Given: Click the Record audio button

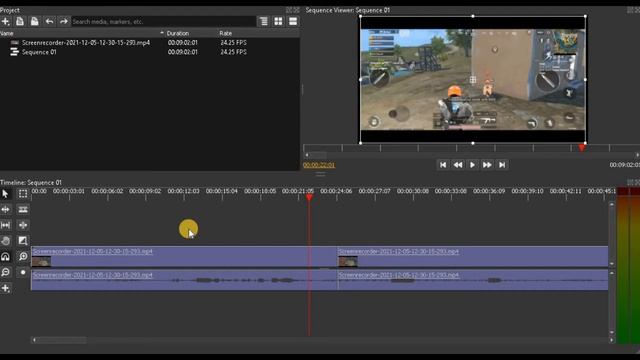Looking at the screenshot, I should [23, 272].
